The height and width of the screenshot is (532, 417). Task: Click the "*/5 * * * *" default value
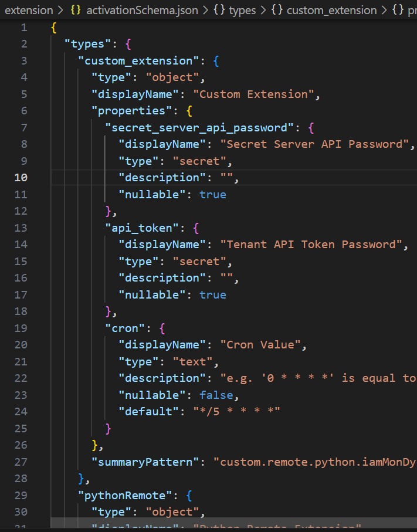coord(237,411)
